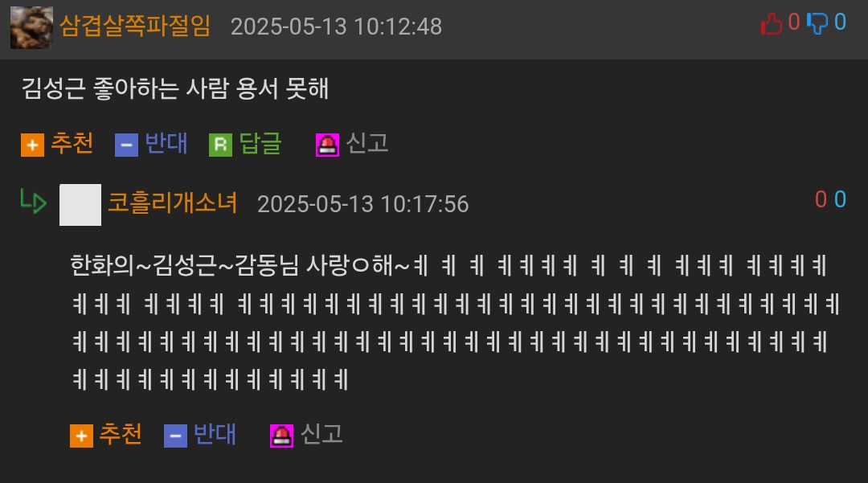Image resolution: width=868 pixels, height=483 pixels.
Task: Open profile of user 코흘리개소녀
Action: (x=172, y=203)
